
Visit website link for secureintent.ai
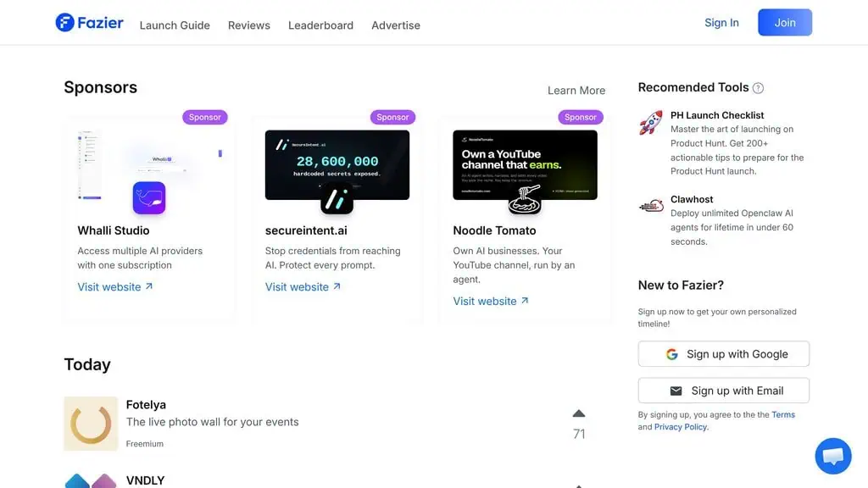(303, 287)
